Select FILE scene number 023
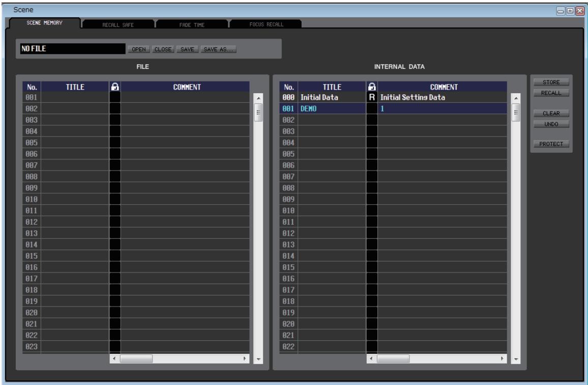 pyautogui.click(x=32, y=346)
